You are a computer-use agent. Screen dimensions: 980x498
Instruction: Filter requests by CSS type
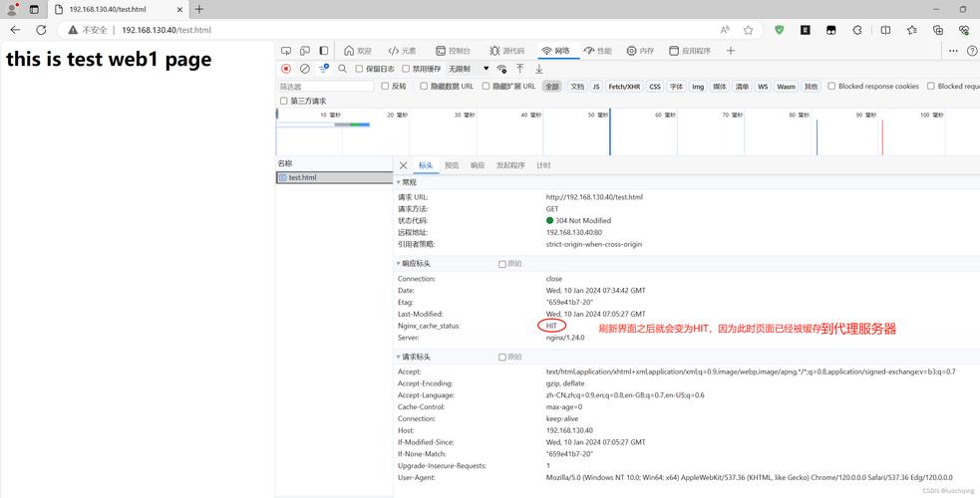pyautogui.click(x=654, y=87)
